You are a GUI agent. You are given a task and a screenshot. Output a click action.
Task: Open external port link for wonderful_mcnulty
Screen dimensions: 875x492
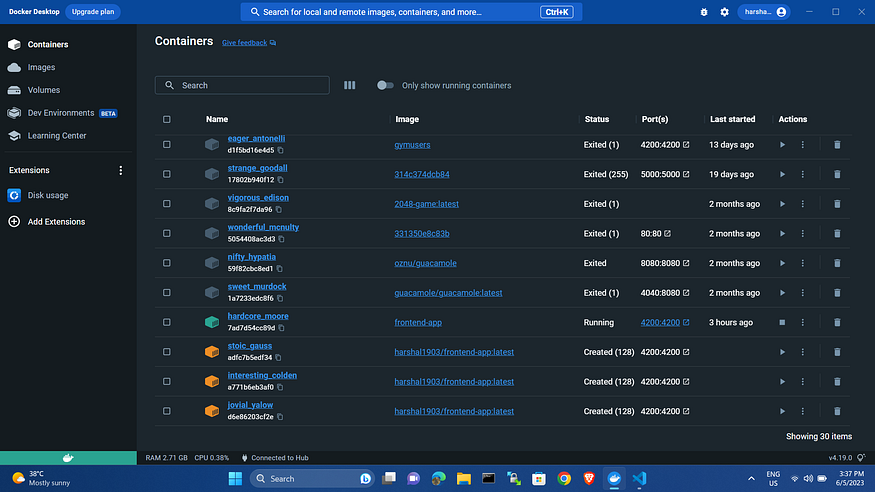point(667,233)
